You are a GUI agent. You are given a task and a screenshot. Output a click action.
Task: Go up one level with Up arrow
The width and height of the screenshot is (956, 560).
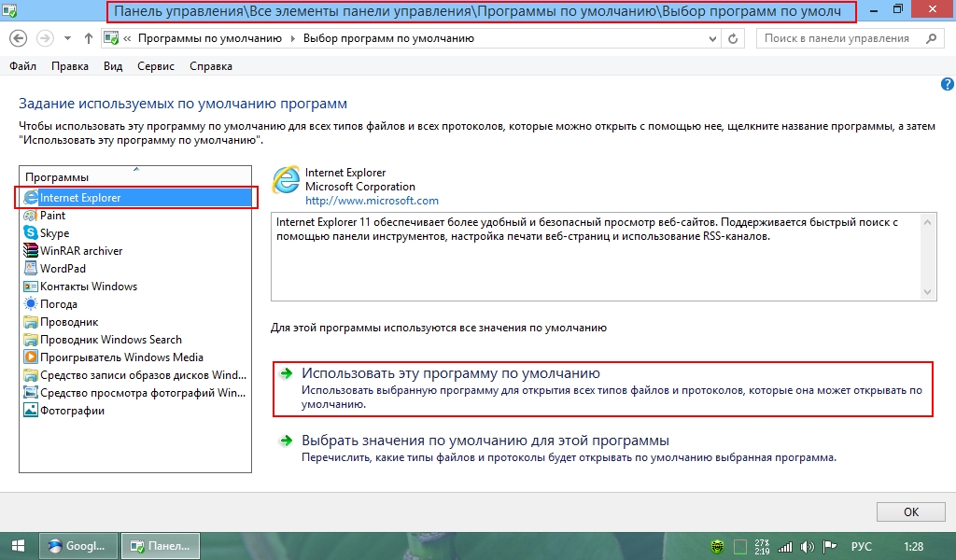tap(89, 38)
